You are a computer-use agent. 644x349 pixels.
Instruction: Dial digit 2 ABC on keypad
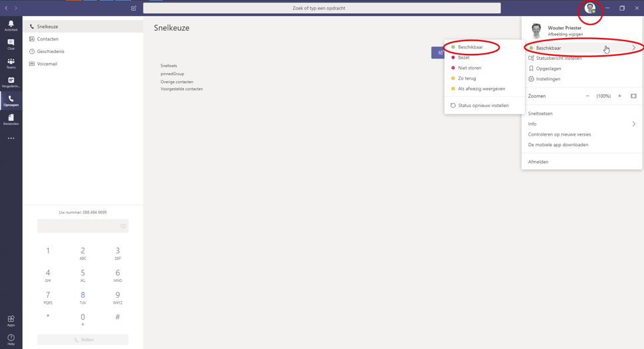coord(83,253)
